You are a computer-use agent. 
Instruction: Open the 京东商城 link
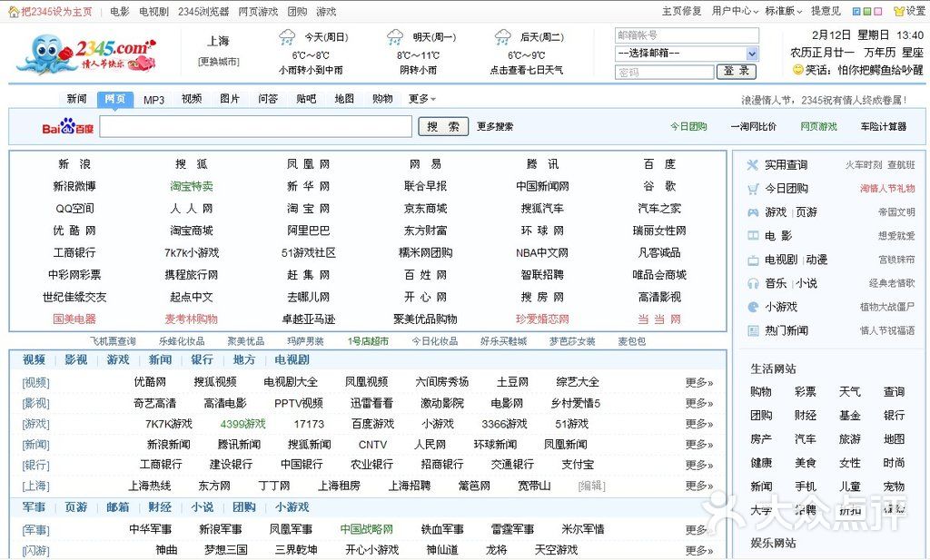coord(425,209)
